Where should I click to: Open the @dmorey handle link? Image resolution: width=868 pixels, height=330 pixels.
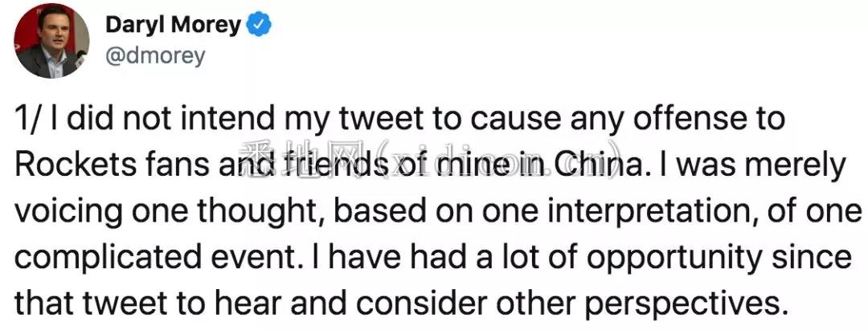[155, 56]
